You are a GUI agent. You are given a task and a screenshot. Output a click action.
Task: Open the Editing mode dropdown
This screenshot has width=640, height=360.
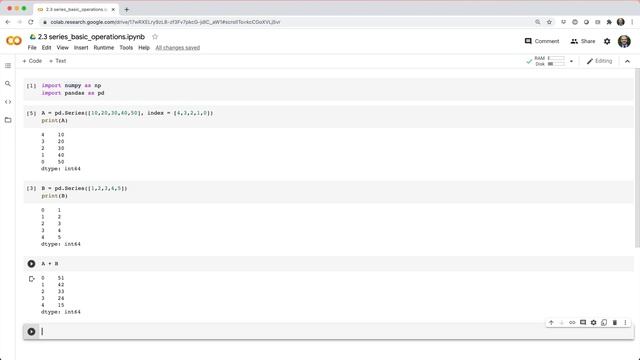point(599,61)
